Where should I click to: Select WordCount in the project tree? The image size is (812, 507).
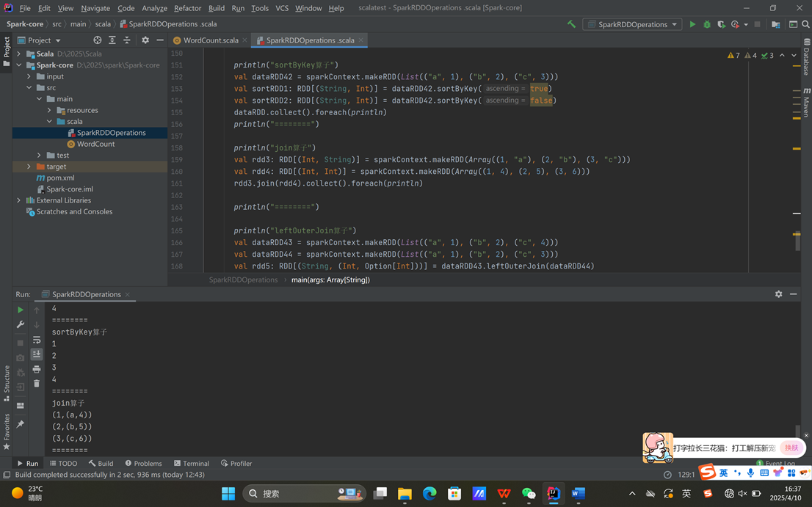(x=95, y=144)
